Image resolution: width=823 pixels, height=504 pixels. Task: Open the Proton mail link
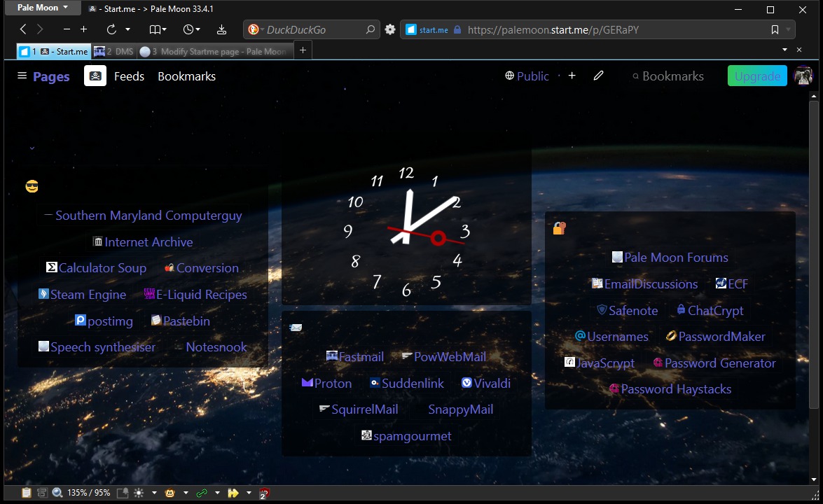click(x=327, y=384)
